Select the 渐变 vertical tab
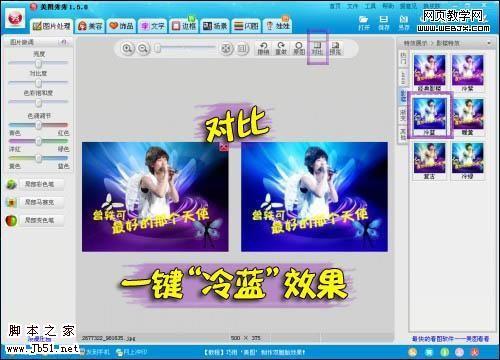500x360 pixels. [403, 114]
